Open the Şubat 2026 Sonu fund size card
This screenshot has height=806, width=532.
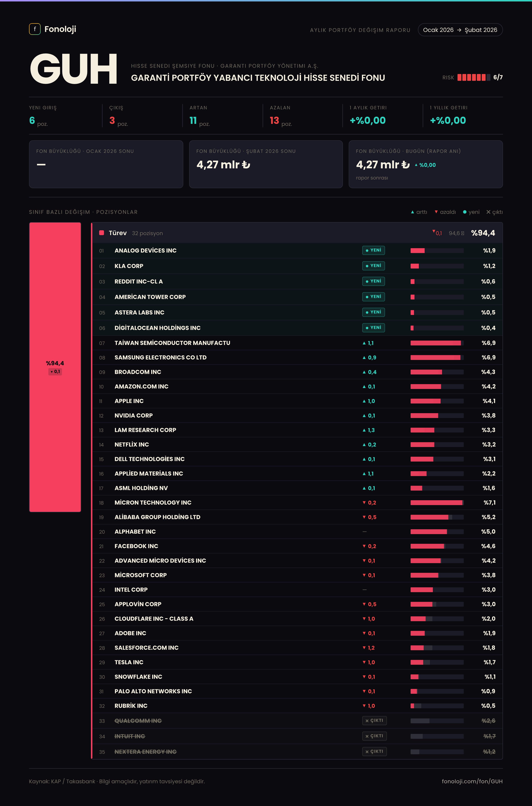click(266, 164)
